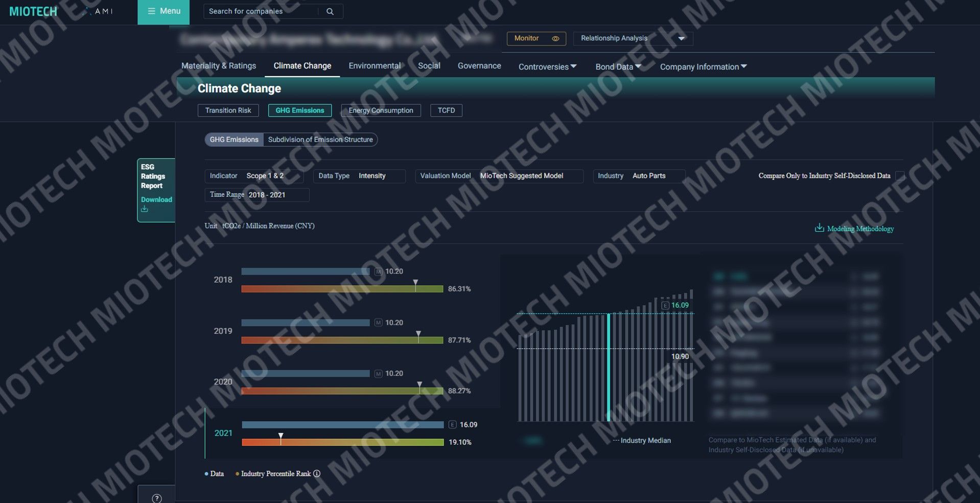Check Compare Only to Industry Self-Disclosed Data
This screenshot has width=980, height=503.
pos(900,176)
